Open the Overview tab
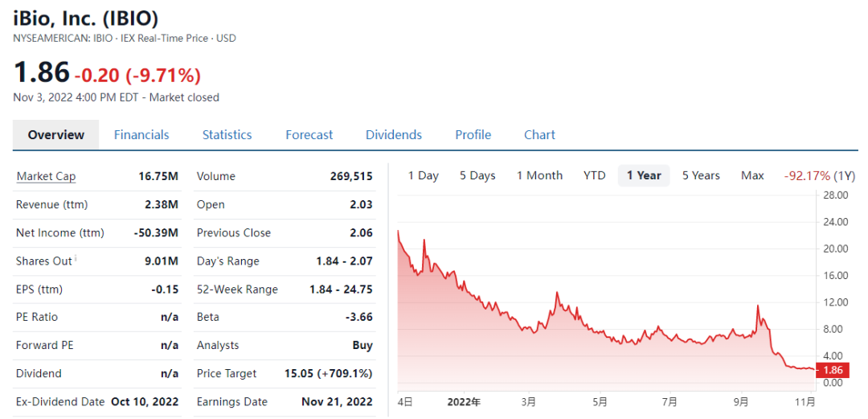The image size is (868, 419). (x=56, y=134)
